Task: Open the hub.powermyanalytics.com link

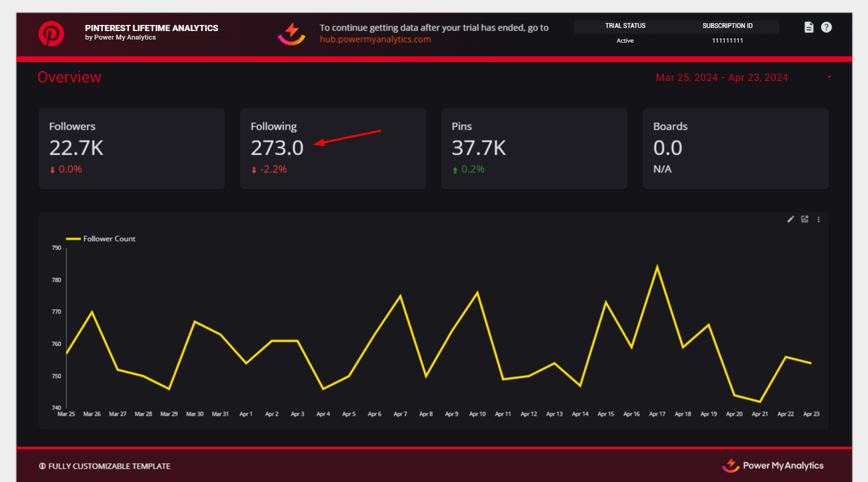Action: coord(375,40)
